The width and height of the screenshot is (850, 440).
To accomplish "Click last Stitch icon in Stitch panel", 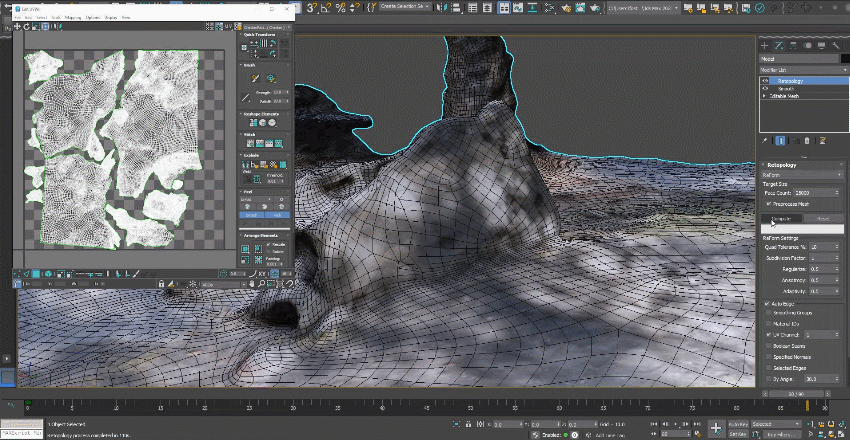I will tap(278, 144).
